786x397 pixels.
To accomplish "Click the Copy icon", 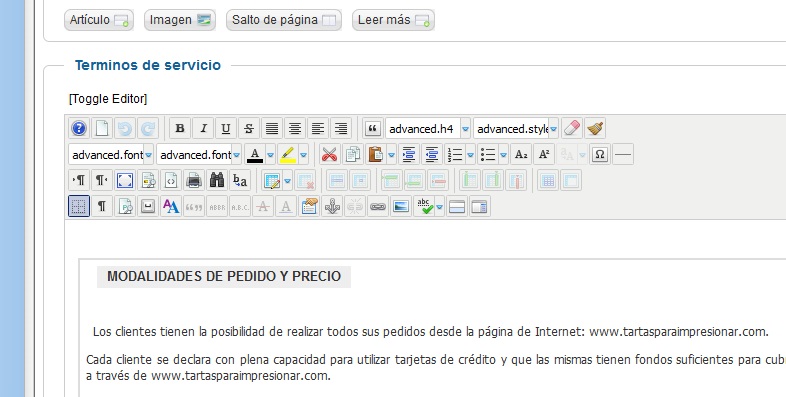I will [x=352, y=154].
